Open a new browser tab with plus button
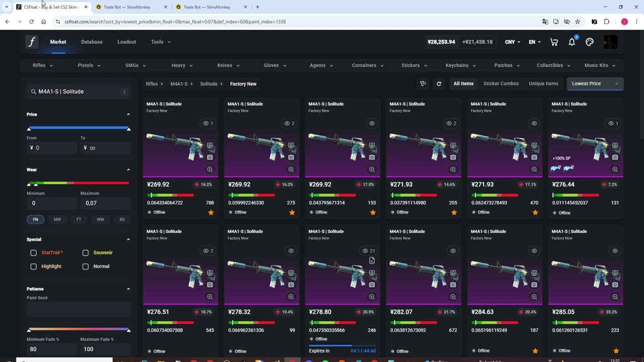Image resolution: width=644 pixels, height=362 pixels. pos(258,7)
